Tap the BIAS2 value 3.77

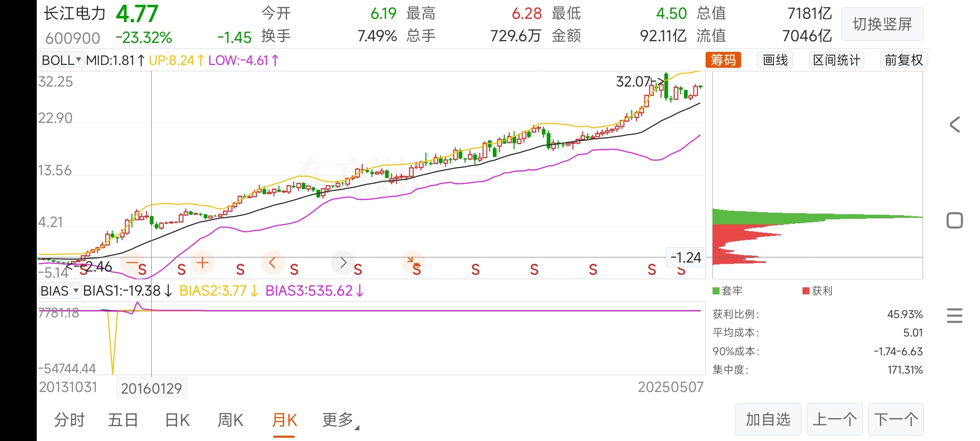coord(234,291)
